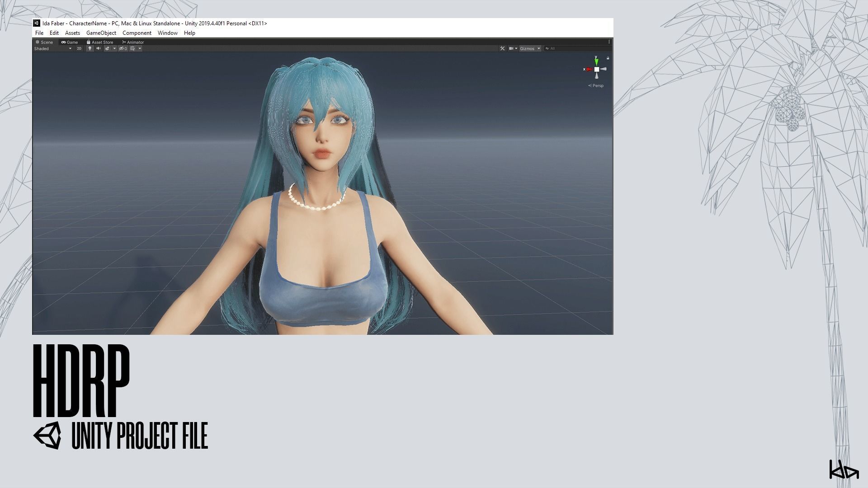The height and width of the screenshot is (488, 868).
Task: Toggle the scene grid icon
Action: pos(132,49)
